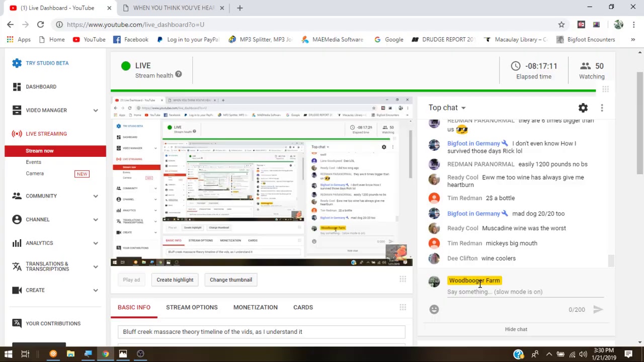Click drag handle beside Change thumbnail
The width and height of the screenshot is (644, 362).
pos(403,279)
